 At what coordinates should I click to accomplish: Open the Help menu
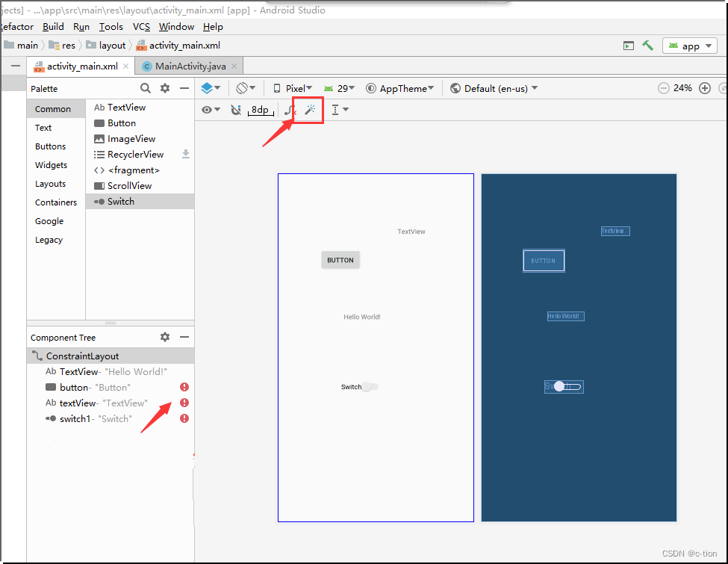(213, 26)
